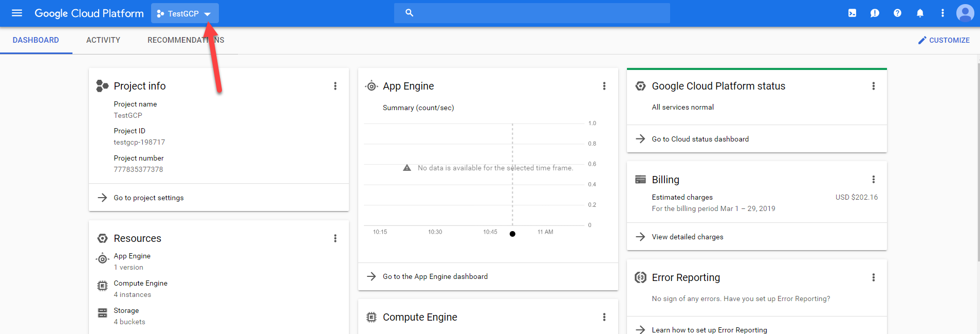Click the help question mark icon
This screenshot has width=980, height=334.
[x=897, y=13]
